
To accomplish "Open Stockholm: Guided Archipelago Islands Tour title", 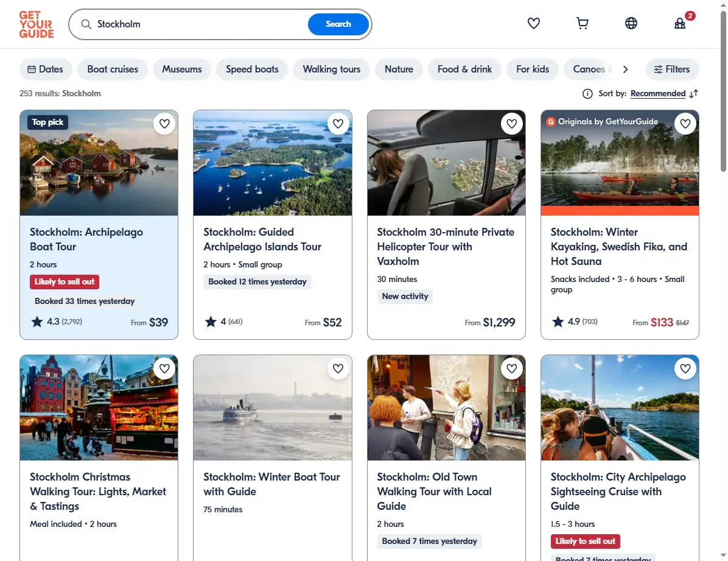I will pos(262,239).
